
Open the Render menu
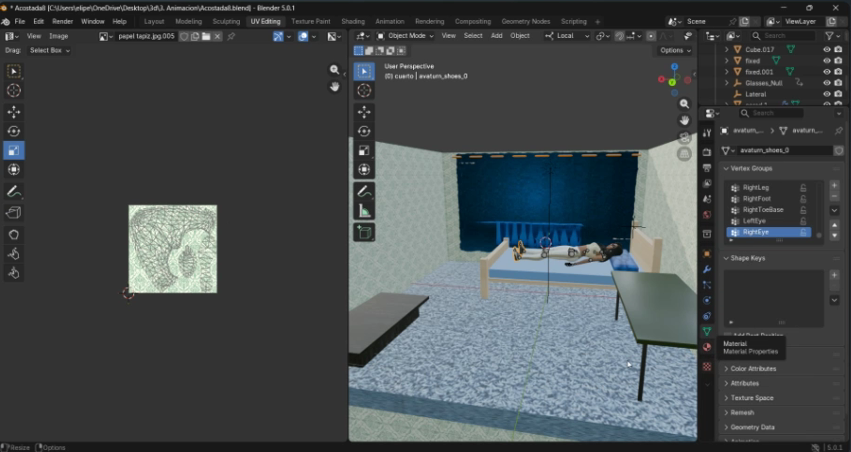(x=62, y=21)
